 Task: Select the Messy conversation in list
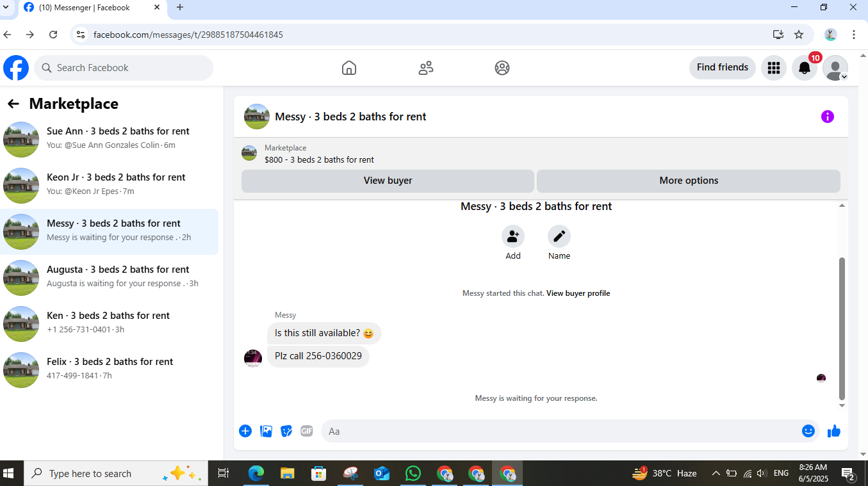point(110,232)
